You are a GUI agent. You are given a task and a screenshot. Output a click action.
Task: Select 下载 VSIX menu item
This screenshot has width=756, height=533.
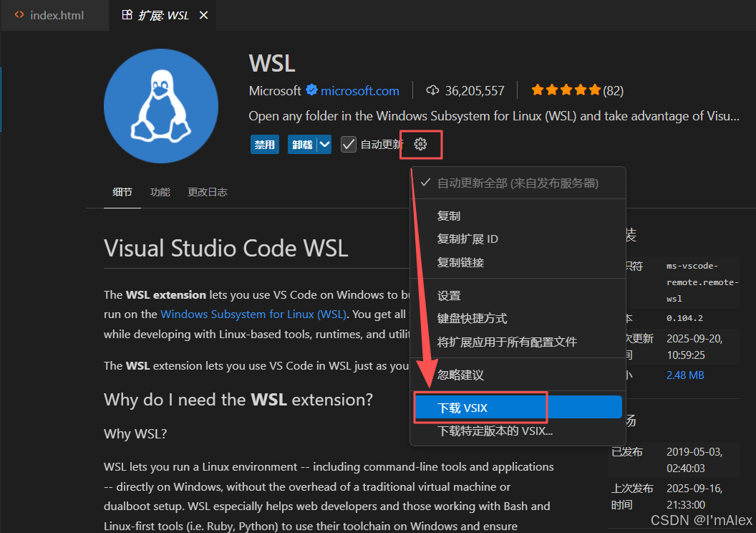518,408
